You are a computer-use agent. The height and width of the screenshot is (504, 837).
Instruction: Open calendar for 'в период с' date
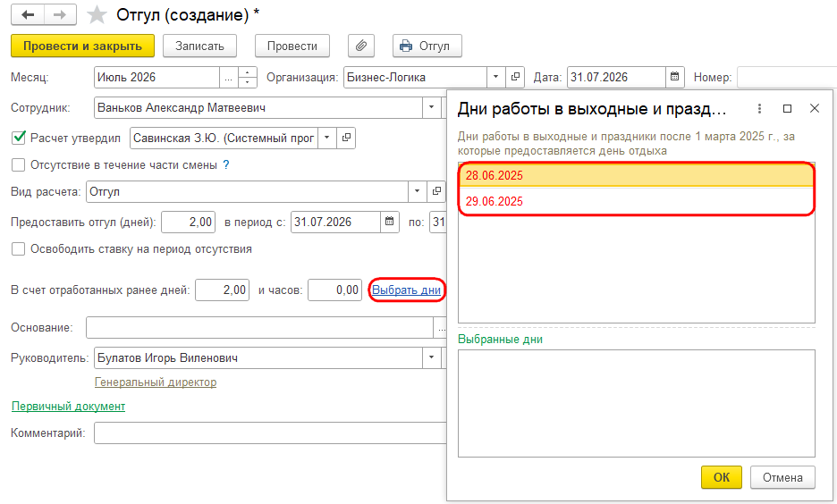[x=390, y=222]
